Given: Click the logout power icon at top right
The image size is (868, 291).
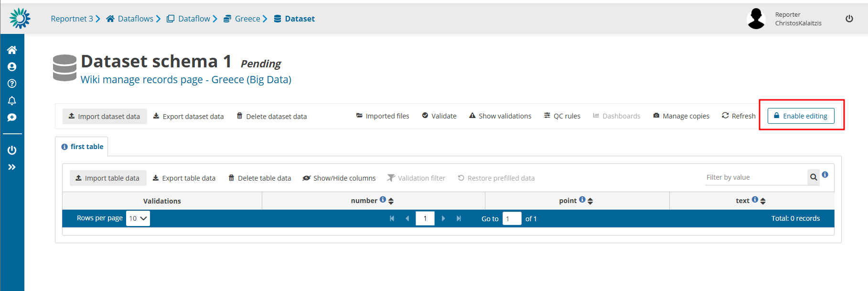Looking at the screenshot, I should point(849,19).
